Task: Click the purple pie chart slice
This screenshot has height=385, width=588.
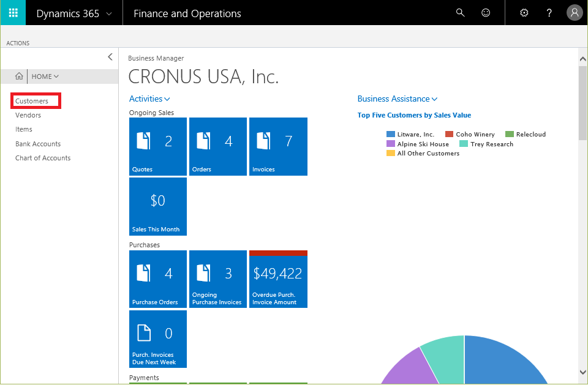Action: click(x=410, y=369)
